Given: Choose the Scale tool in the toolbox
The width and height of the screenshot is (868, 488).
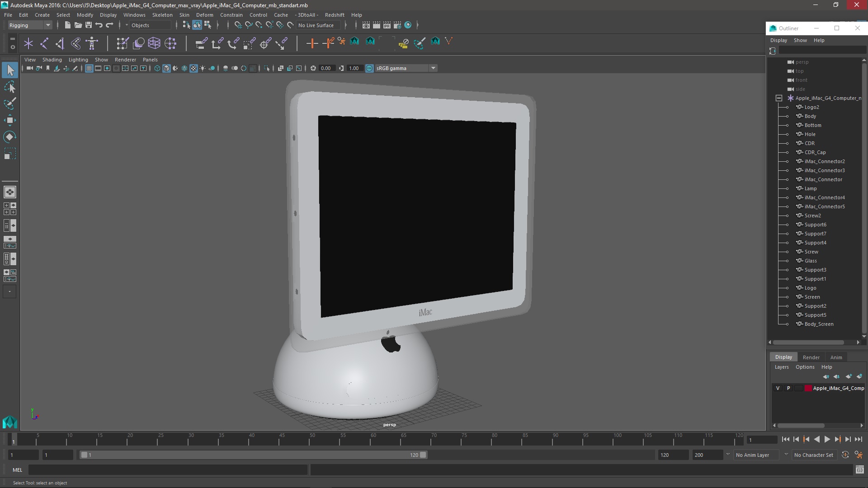Looking at the screenshot, I should point(10,154).
